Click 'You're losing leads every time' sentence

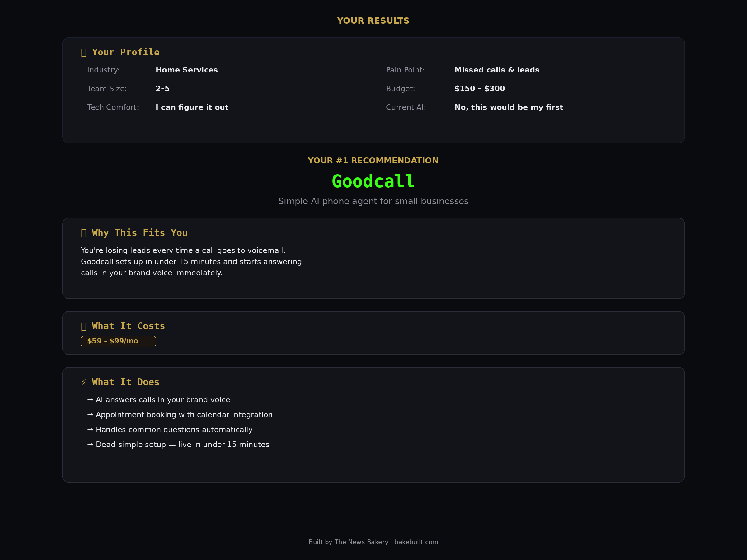tap(183, 250)
